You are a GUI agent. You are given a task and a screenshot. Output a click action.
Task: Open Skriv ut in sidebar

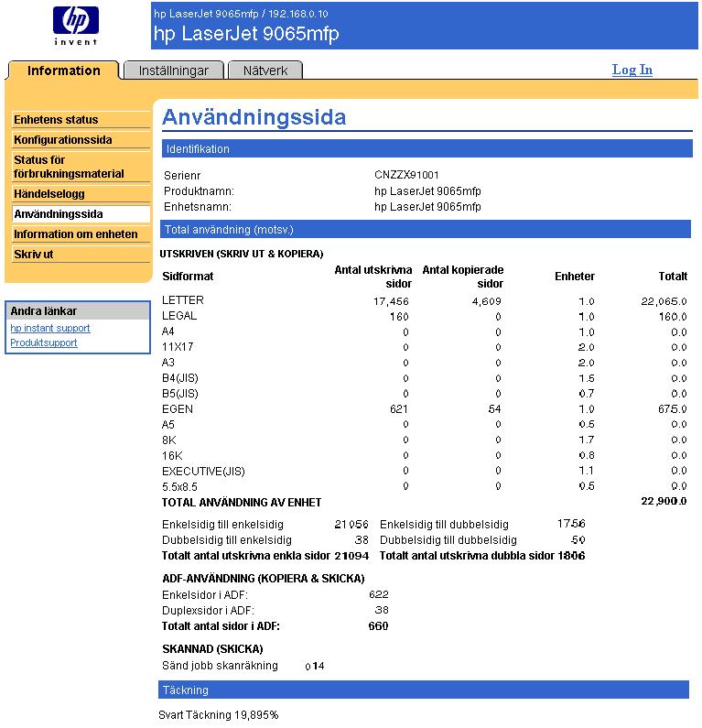pyautogui.click(x=81, y=255)
